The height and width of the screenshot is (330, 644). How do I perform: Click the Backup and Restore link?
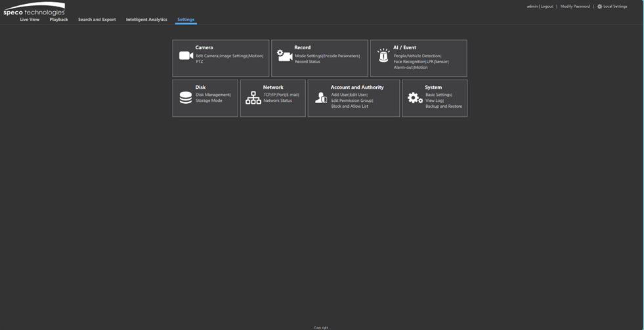[444, 106]
